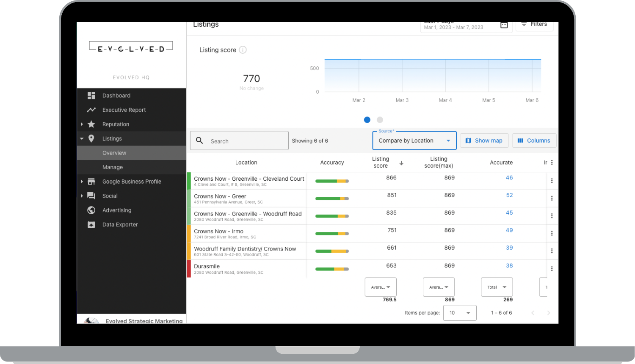
Task: Select the Overview menu item
Action: 114,153
